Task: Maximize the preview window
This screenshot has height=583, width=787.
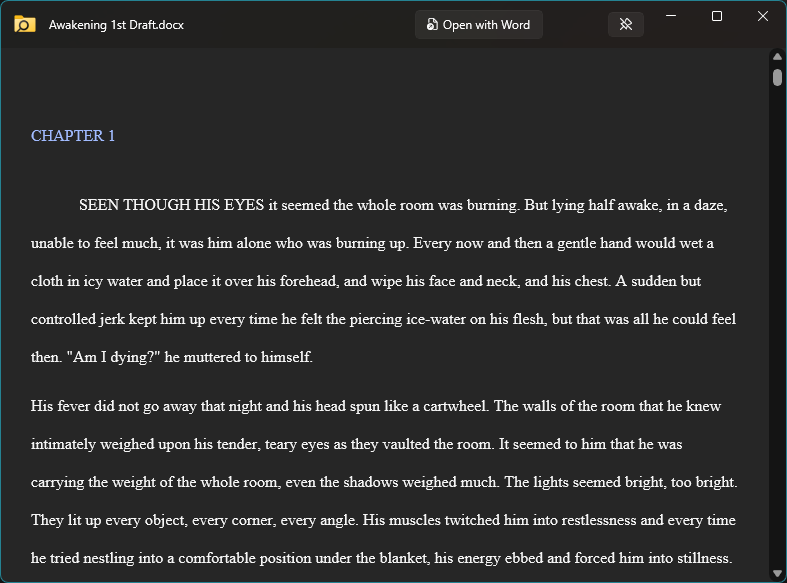Action: click(x=717, y=17)
